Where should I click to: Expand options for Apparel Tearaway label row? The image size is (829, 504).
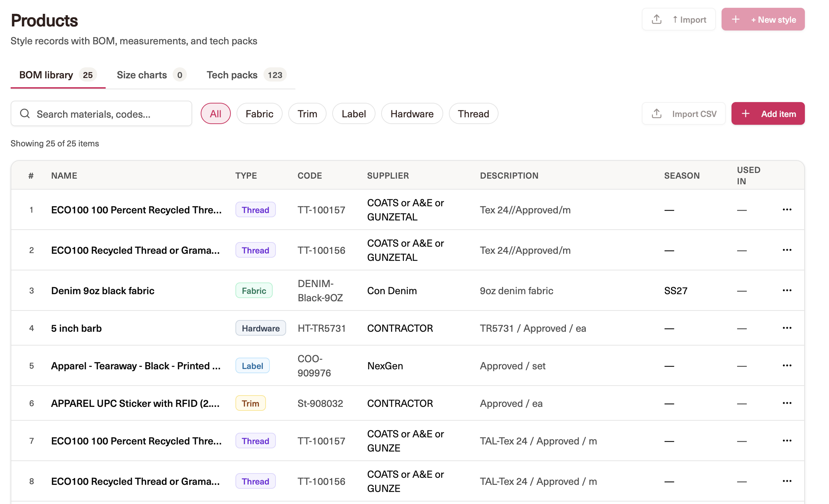[787, 366]
